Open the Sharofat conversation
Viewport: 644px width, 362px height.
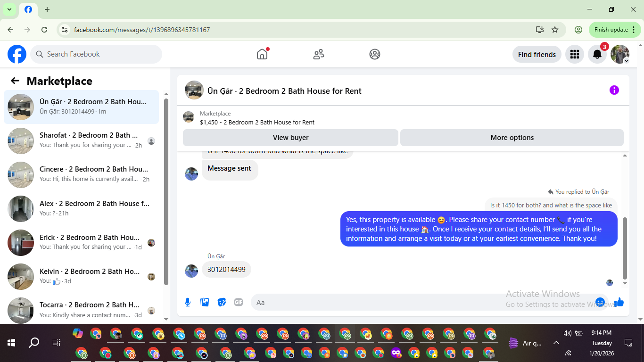(x=81, y=141)
